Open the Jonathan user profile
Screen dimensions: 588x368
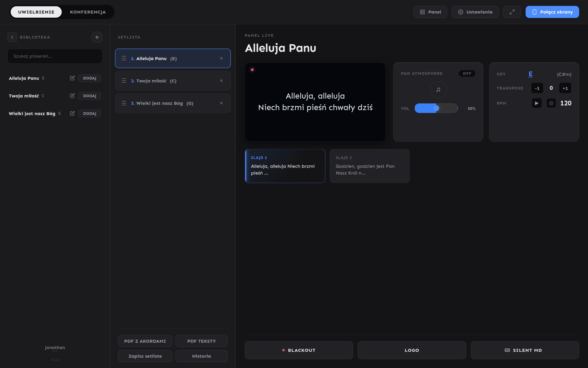55,348
